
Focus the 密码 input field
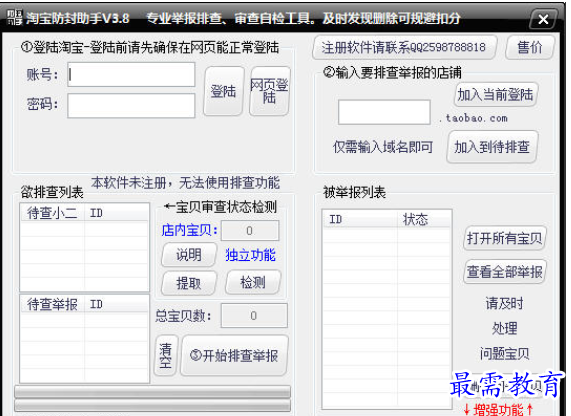point(131,105)
